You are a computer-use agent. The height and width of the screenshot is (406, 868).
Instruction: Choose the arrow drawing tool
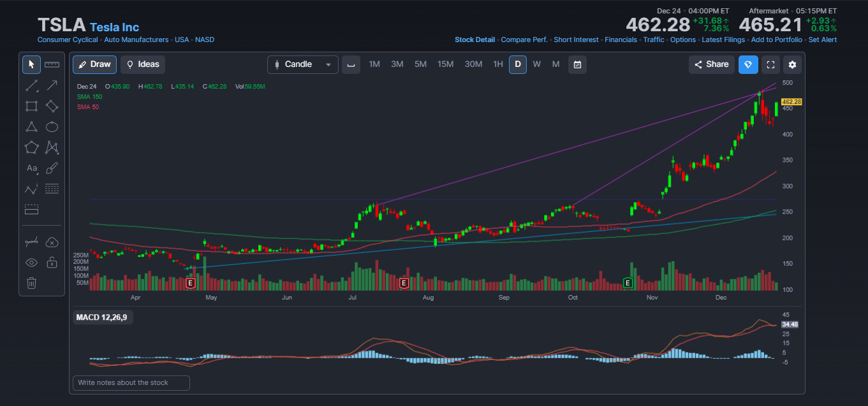click(52, 85)
